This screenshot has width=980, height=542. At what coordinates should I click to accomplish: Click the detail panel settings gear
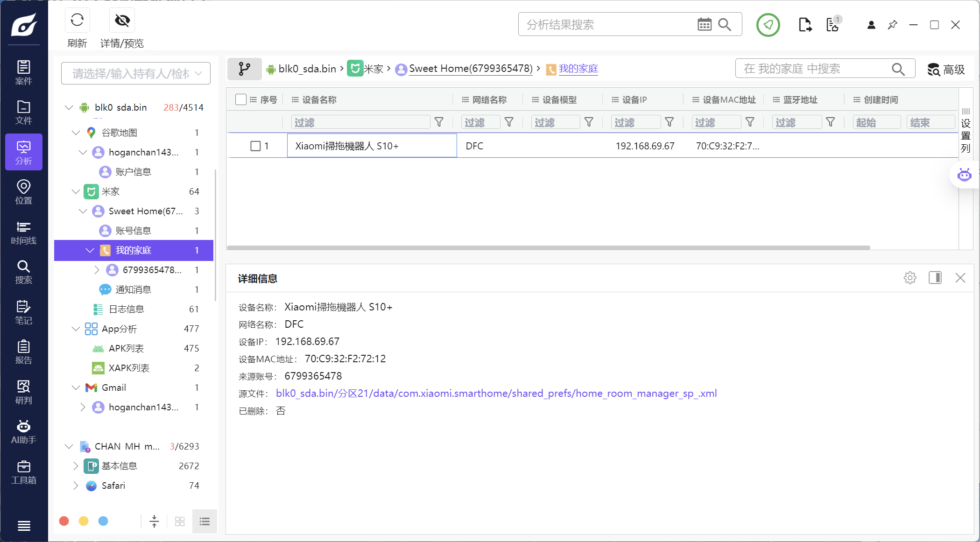tap(909, 278)
